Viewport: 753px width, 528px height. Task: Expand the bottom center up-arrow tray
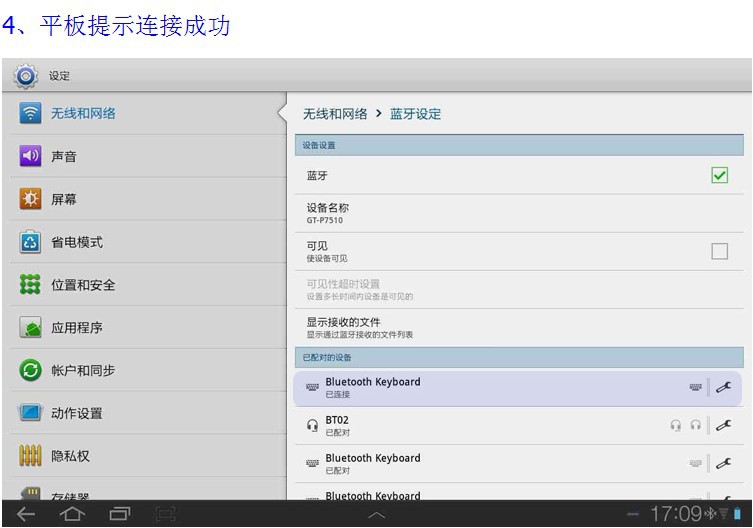tap(376, 515)
